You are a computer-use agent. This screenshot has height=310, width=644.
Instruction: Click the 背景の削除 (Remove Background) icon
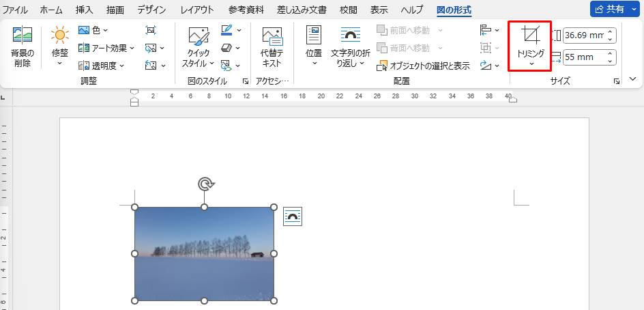pos(23,46)
